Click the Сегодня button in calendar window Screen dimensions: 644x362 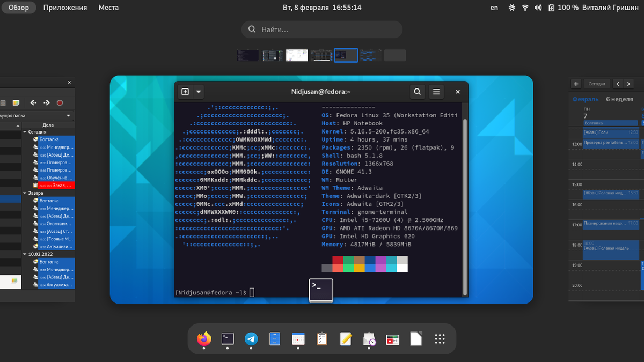597,84
